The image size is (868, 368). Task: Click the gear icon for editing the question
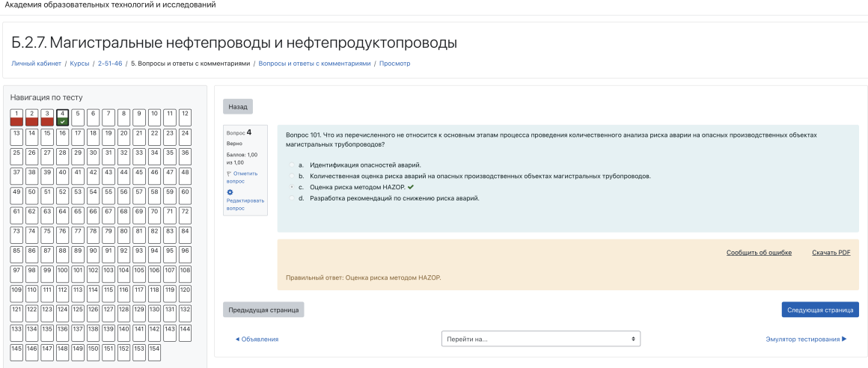click(x=230, y=192)
